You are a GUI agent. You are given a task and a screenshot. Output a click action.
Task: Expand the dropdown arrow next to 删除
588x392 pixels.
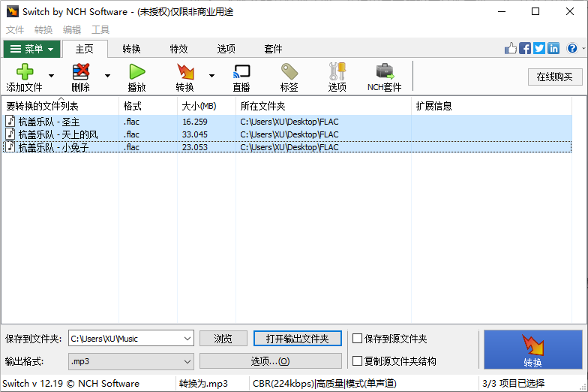[x=108, y=76]
